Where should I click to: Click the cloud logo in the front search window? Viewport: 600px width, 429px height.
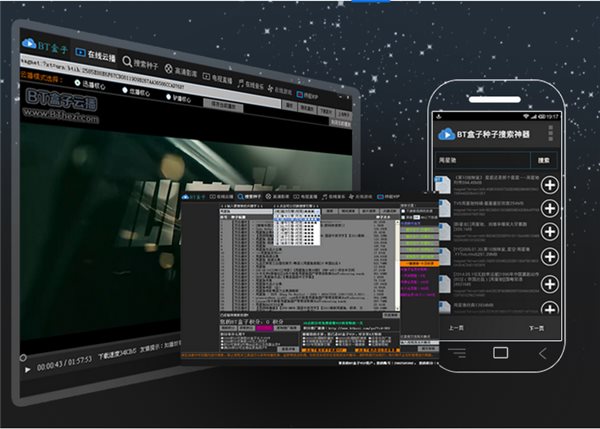tap(186, 197)
